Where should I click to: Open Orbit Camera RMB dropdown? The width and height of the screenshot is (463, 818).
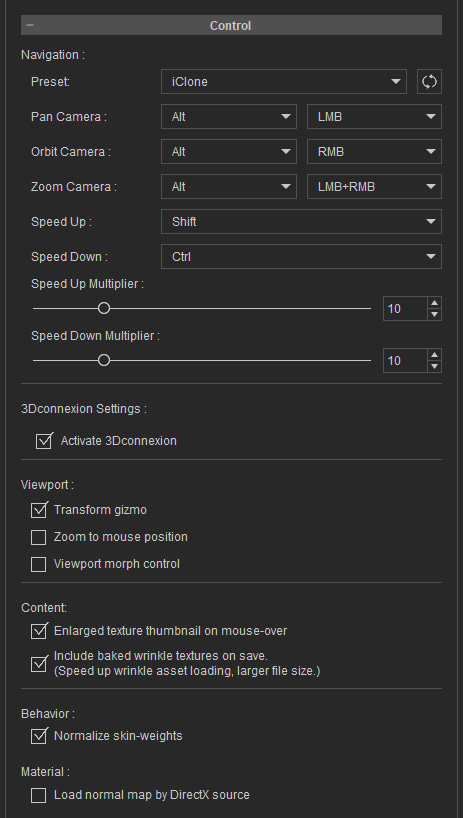[374, 152]
